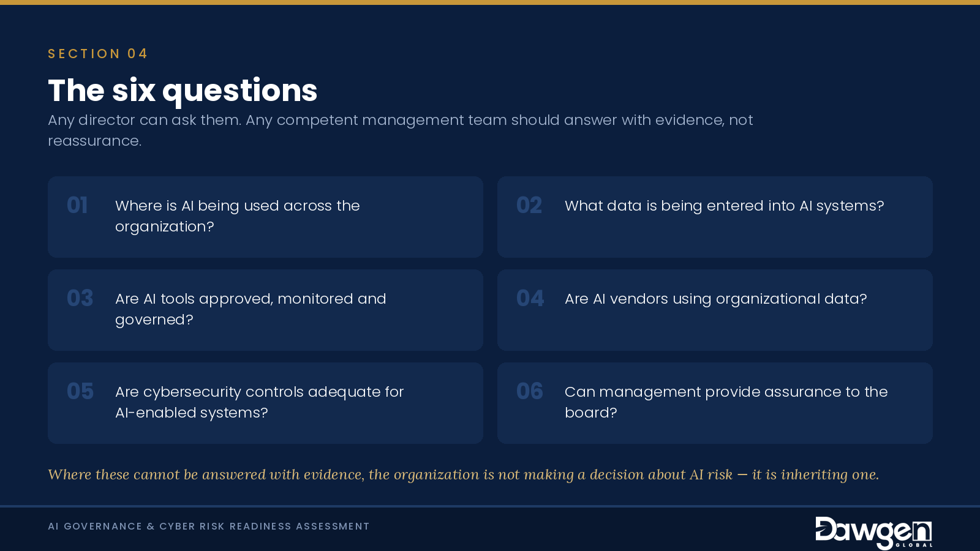Click the gold bar at top of slide

[490, 2]
